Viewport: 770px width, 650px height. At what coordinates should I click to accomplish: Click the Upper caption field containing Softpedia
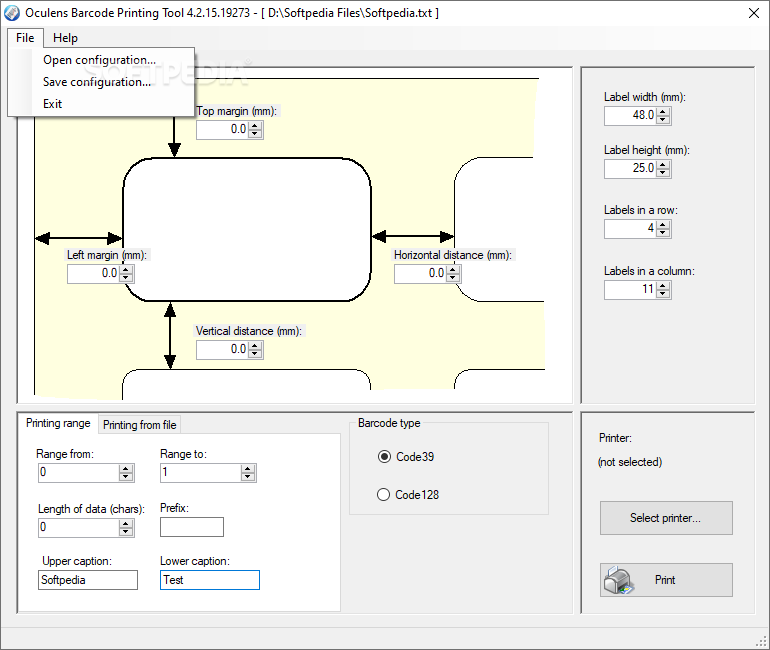click(x=88, y=580)
